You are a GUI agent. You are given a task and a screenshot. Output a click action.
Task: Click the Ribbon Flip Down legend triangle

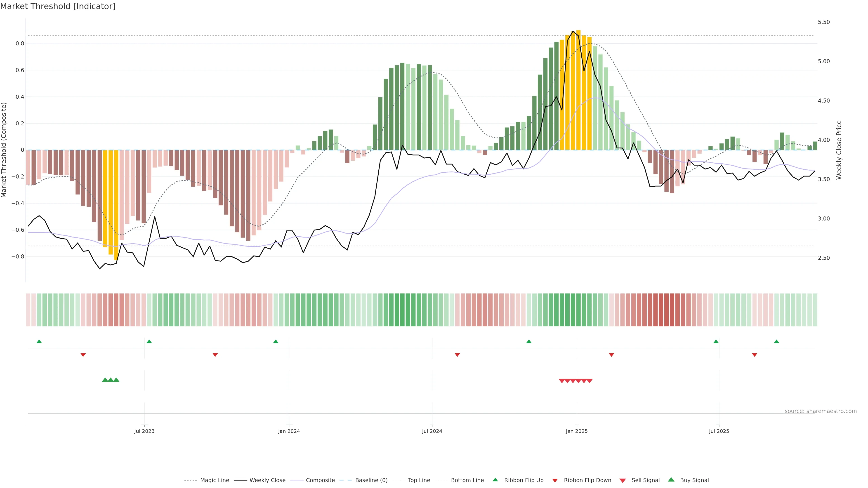pos(555,481)
